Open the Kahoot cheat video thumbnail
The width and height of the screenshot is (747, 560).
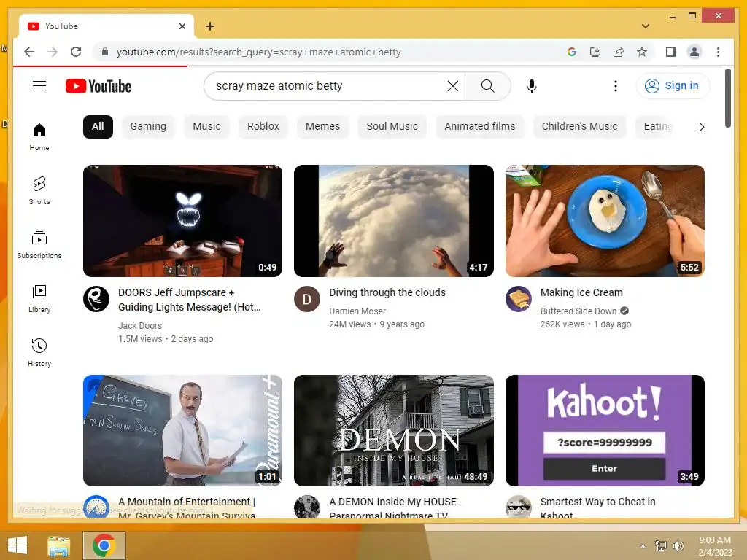605,430
